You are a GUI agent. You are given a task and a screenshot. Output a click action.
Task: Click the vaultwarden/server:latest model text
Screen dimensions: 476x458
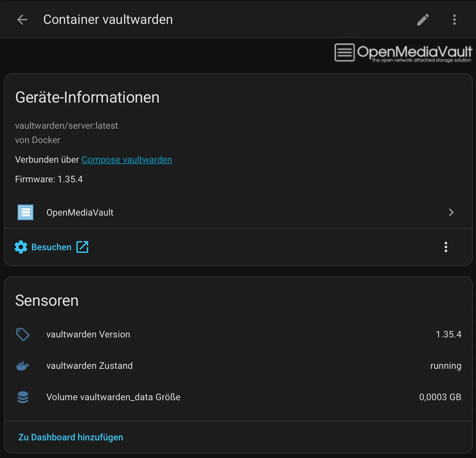pyautogui.click(x=66, y=125)
